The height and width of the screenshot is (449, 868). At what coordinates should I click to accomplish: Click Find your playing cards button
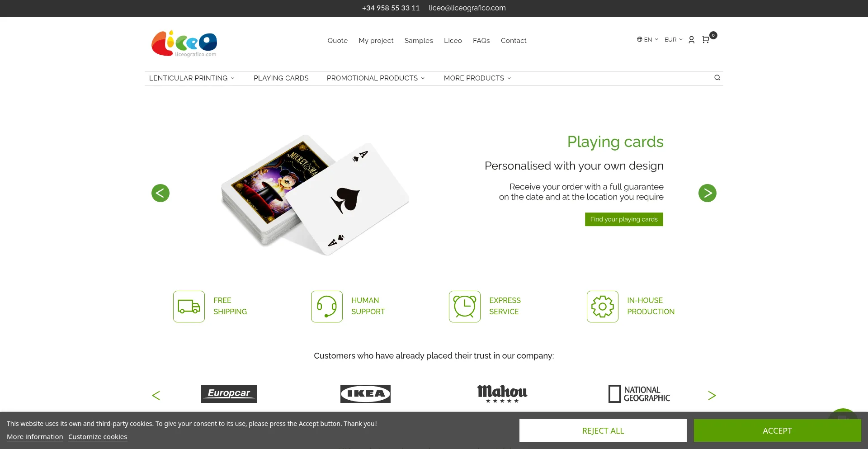click(x=624, y=219)
